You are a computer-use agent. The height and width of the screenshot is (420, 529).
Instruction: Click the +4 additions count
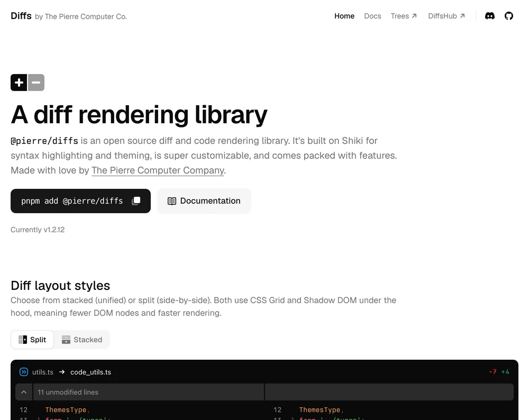505,372
